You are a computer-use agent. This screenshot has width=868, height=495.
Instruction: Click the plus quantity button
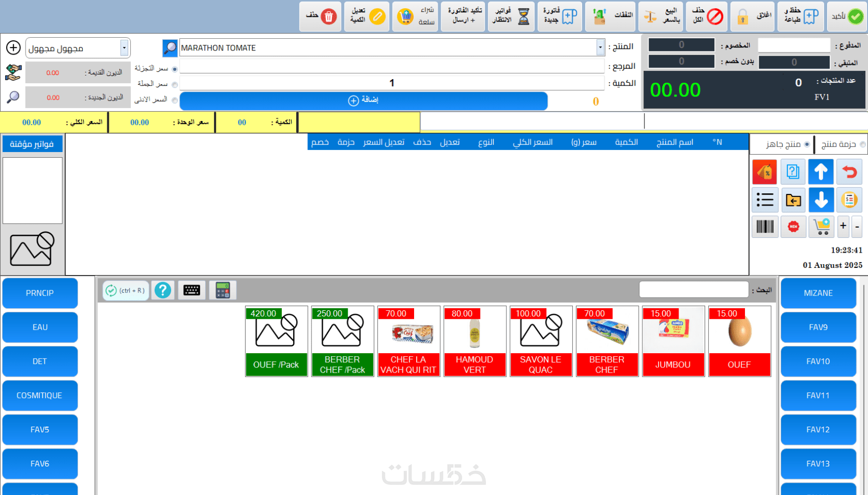843,227
